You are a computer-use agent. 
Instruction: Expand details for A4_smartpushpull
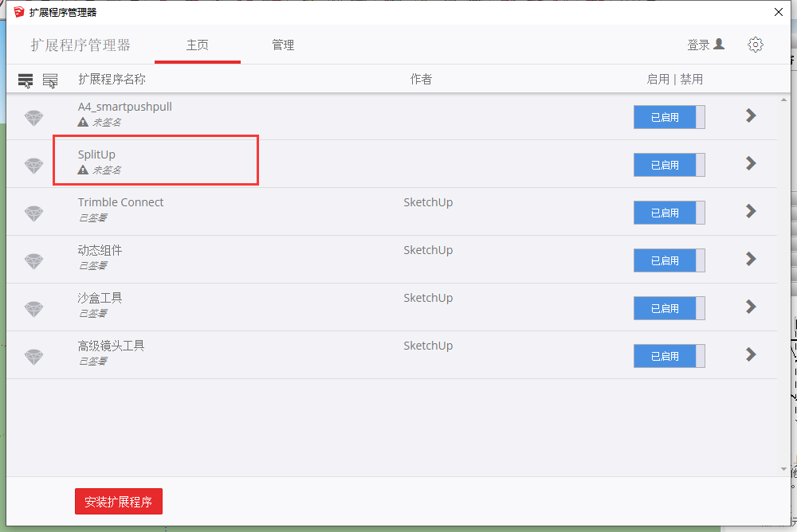point(751,115)
